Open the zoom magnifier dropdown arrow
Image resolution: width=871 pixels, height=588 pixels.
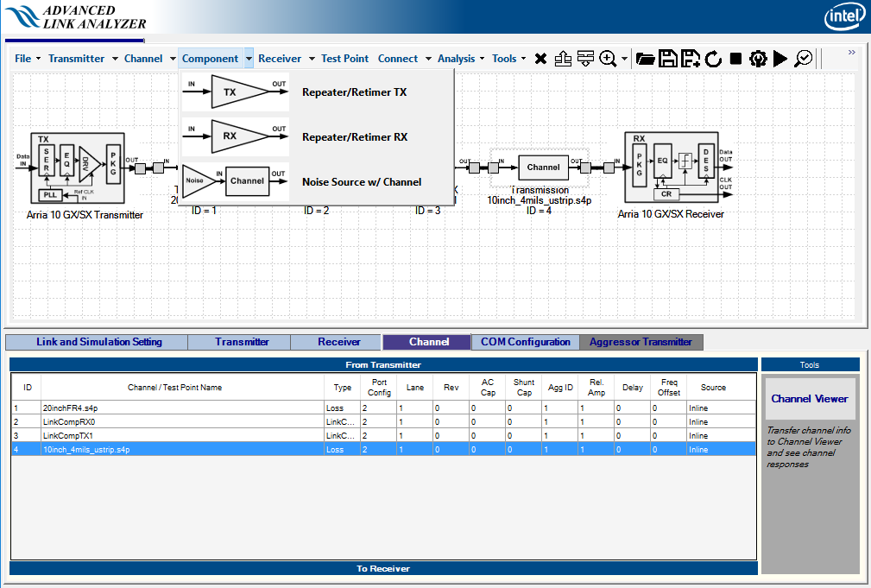pos(623,59)
